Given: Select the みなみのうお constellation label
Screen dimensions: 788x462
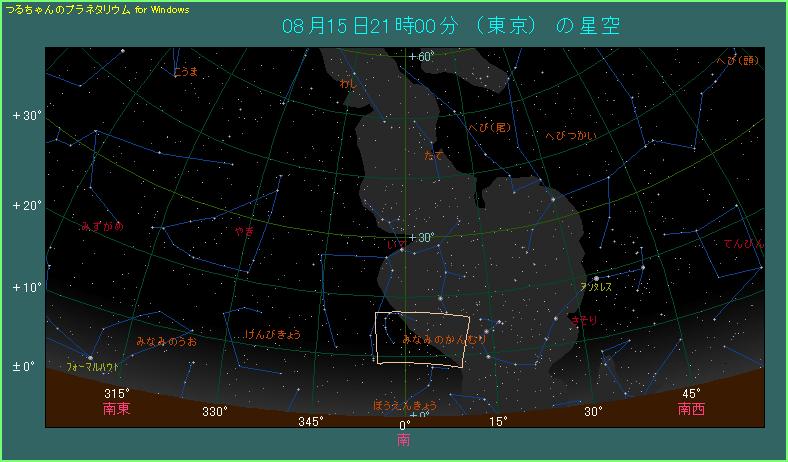Looking at the screenshot, I should [166, 341].
